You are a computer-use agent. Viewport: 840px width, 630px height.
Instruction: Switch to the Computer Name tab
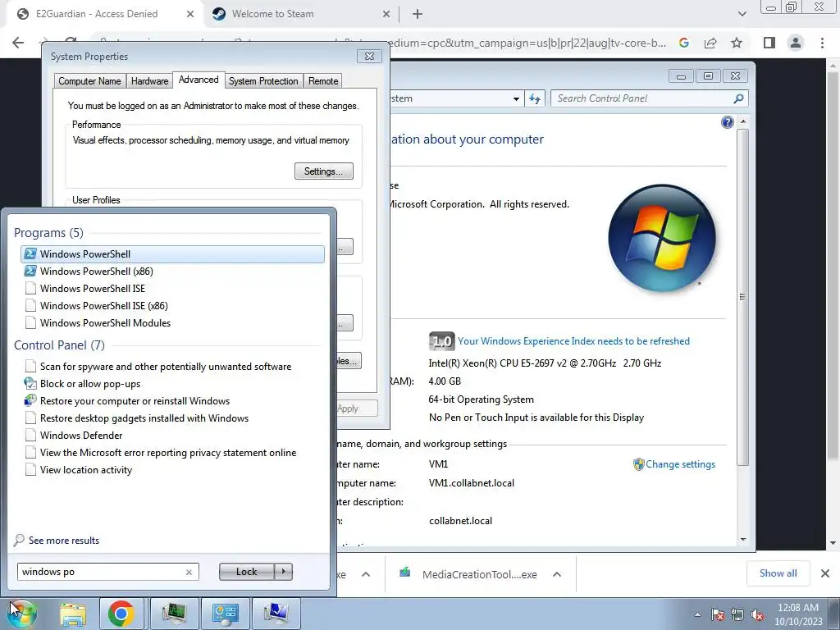click(x=89, y=81)
